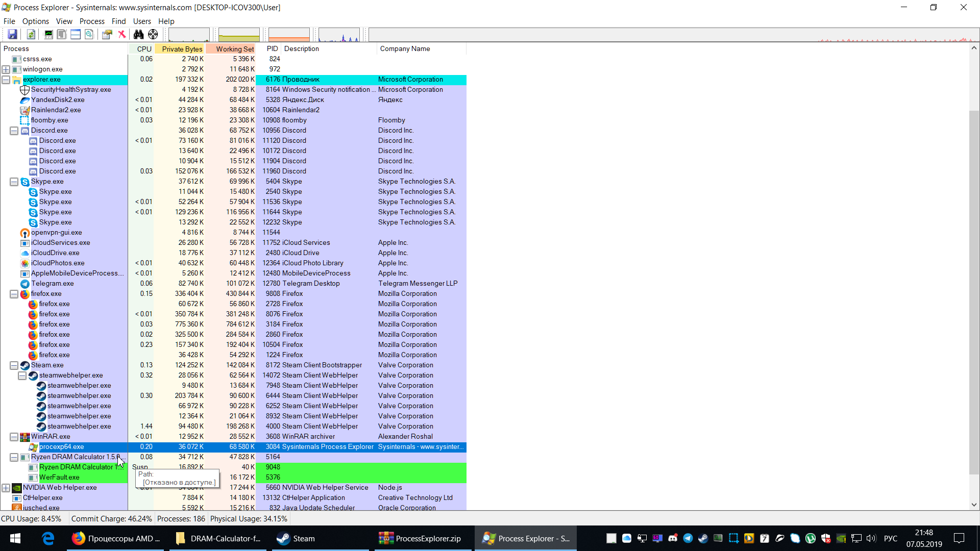Click the Refresh Now toolbar icon

pyautogui.click(x=31, y=34)
